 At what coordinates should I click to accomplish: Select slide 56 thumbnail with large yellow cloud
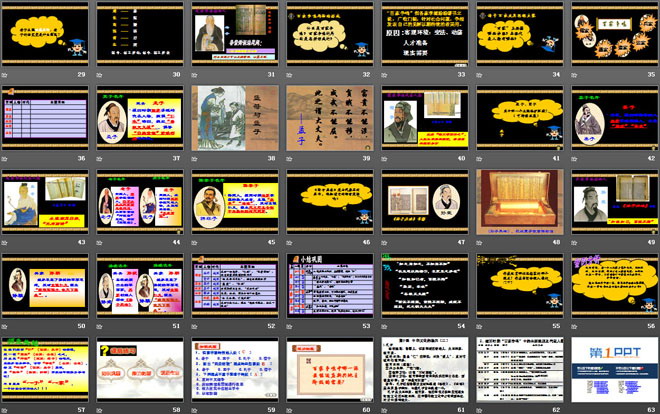(615, 286)
